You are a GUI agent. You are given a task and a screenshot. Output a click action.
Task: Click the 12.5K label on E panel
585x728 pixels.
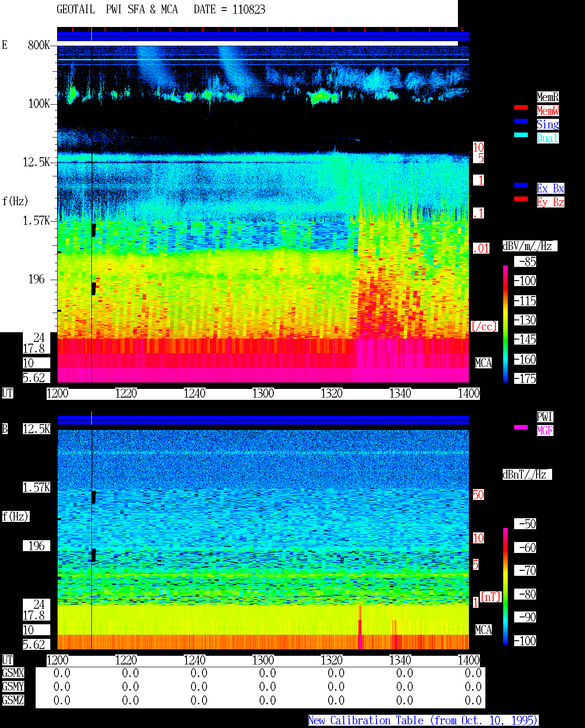(x=37, y=162)
